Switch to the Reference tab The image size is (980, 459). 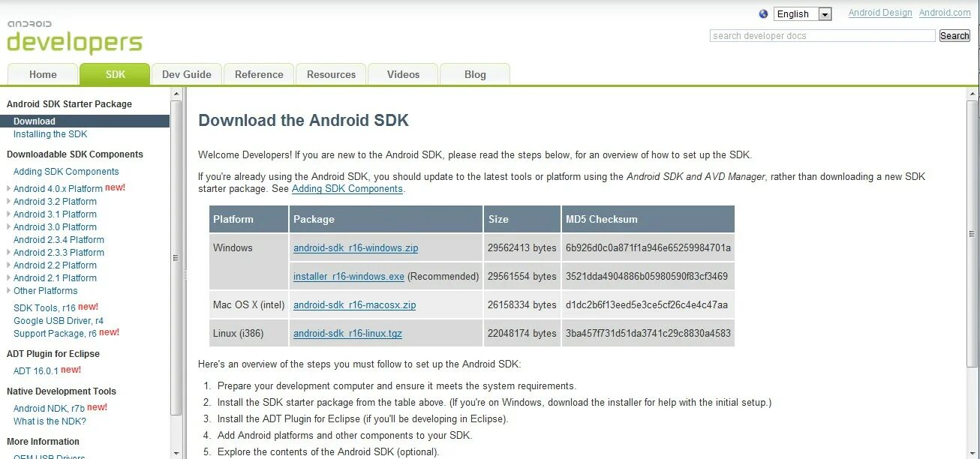[x=259, y=74]
